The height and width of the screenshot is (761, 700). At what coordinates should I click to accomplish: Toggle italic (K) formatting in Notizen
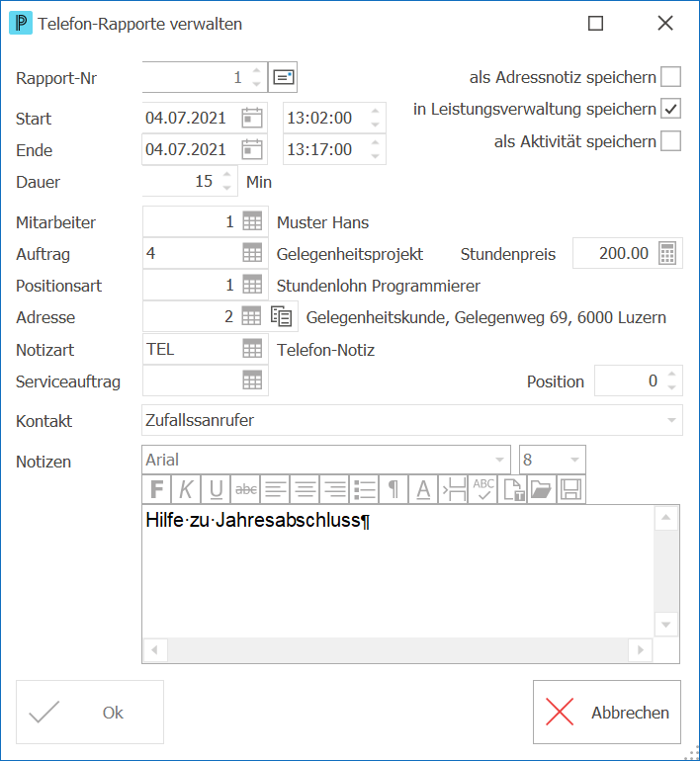187,489
